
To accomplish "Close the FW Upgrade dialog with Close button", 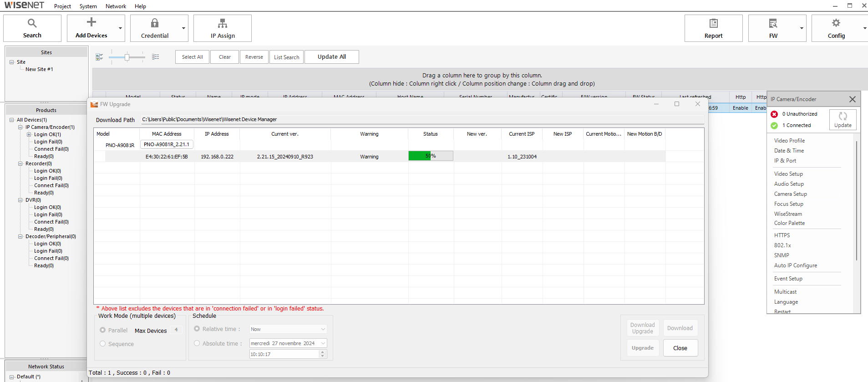I will tap(680, 348).
